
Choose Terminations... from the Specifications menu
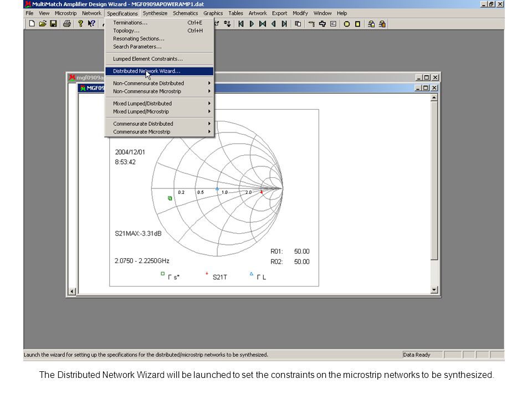tap(160, 23)
